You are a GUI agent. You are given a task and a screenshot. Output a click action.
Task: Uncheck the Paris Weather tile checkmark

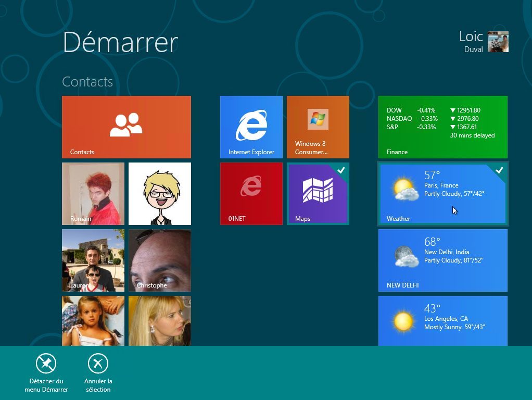(499, 170)
